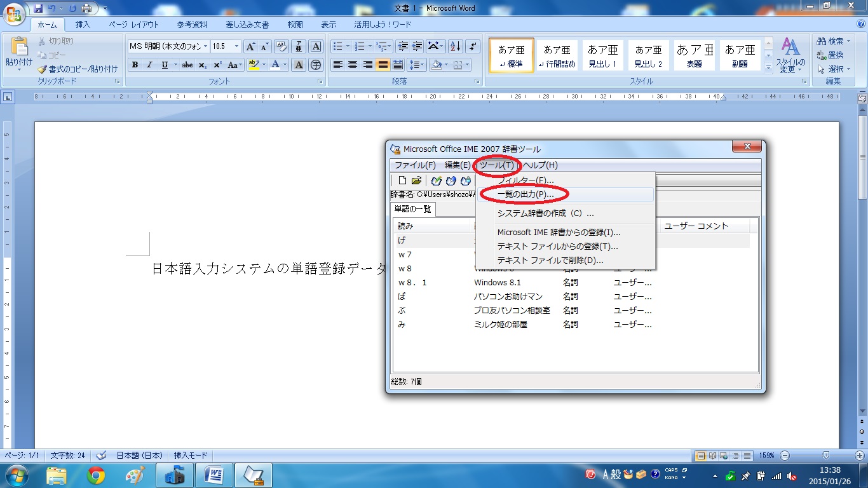The image size is (868, 488).
Task: Click the Grow Font icon
Action: [x=250, y=46]
